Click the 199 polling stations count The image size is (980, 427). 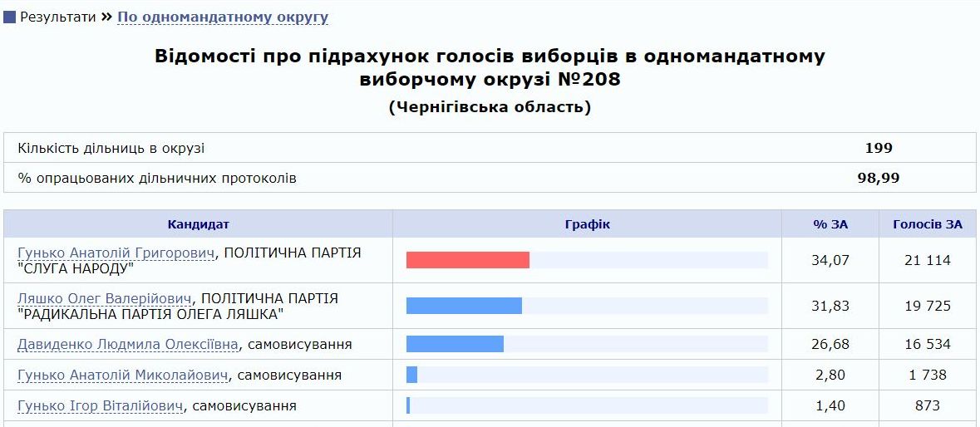[x=878, y=148]
